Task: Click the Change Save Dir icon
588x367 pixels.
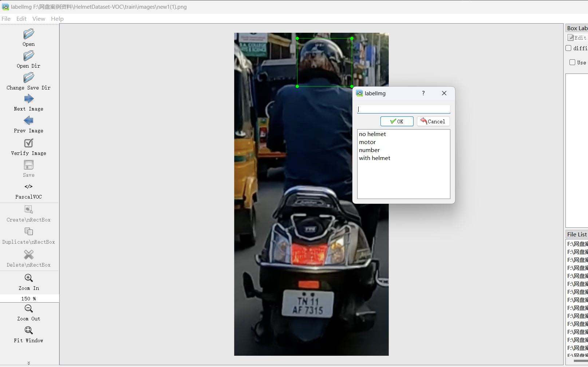Action: (29, 77)
